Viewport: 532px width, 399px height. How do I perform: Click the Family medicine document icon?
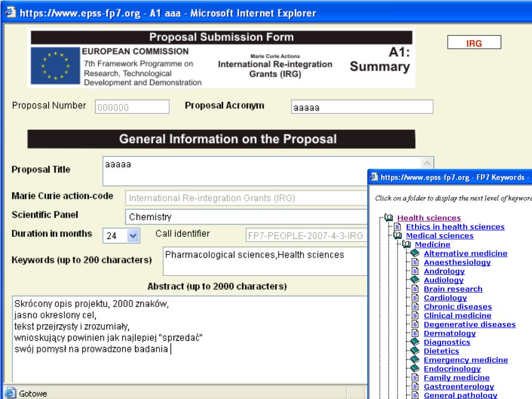415,377
